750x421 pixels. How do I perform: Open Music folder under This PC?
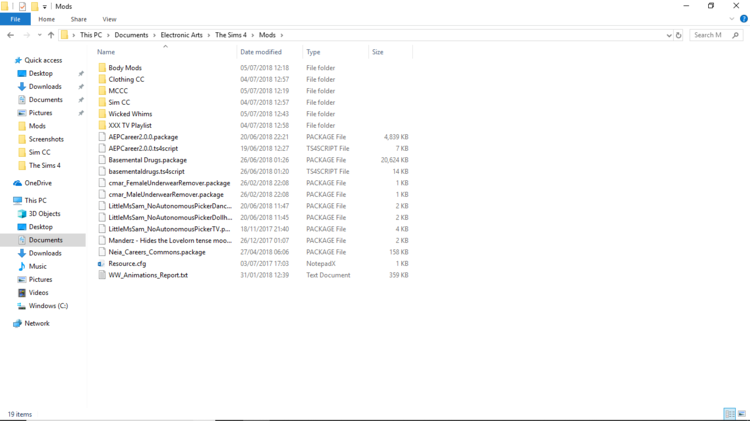[x=37, y=266]
